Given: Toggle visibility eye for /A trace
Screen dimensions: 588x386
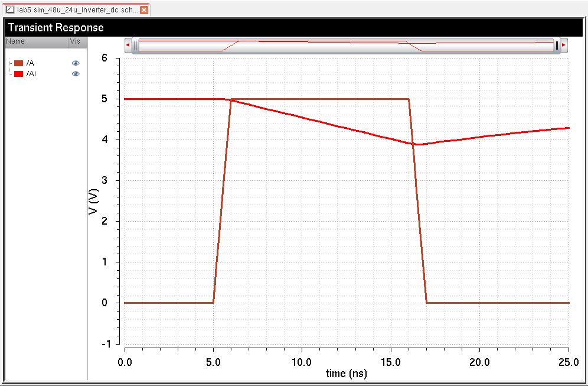Looking at the screenshot, I should click(x=76, y=63).
